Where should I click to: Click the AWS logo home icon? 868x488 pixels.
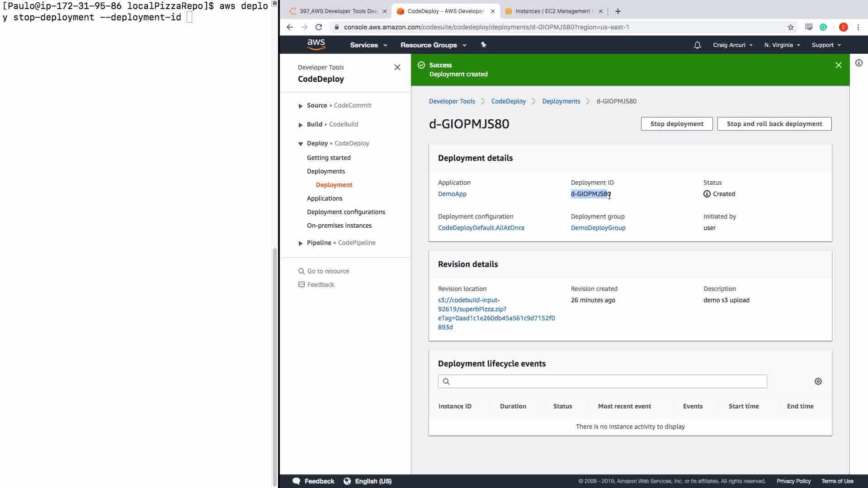[x=316, y=44]
